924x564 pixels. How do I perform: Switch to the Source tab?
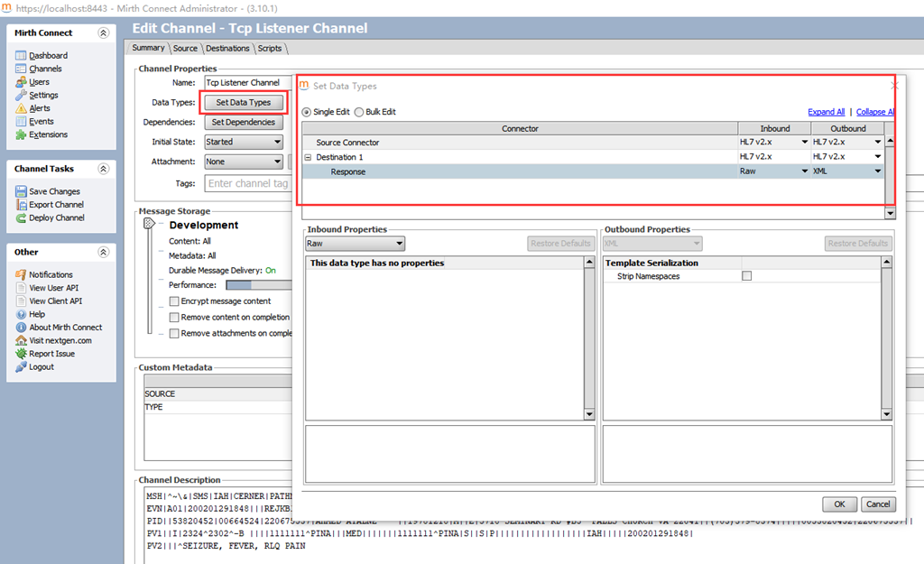(185, 49)
